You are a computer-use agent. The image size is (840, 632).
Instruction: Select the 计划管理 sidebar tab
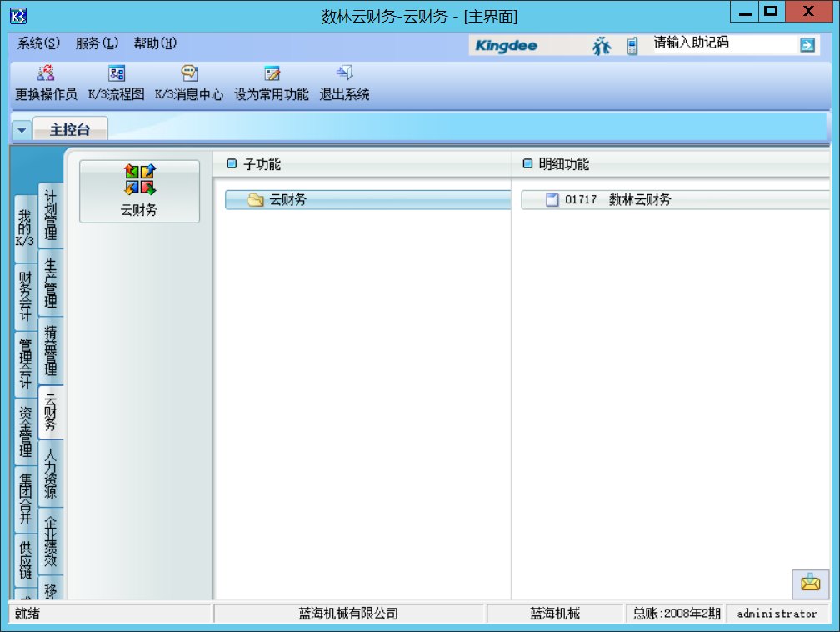[51, 215]
